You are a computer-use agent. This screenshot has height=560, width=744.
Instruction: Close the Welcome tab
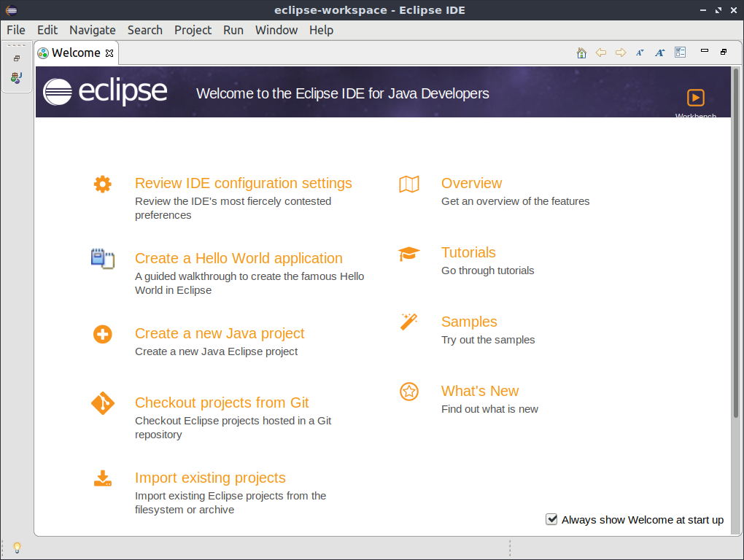[109, 53]
